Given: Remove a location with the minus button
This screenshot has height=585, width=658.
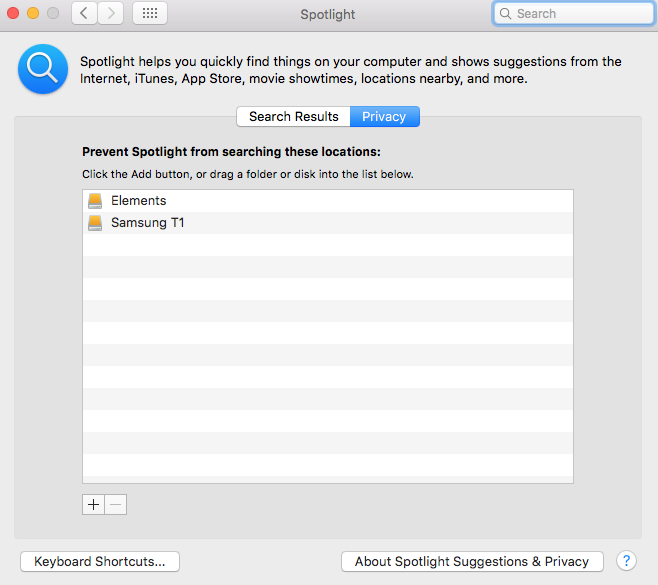Looking at the screenshot, I should point(116,504).
